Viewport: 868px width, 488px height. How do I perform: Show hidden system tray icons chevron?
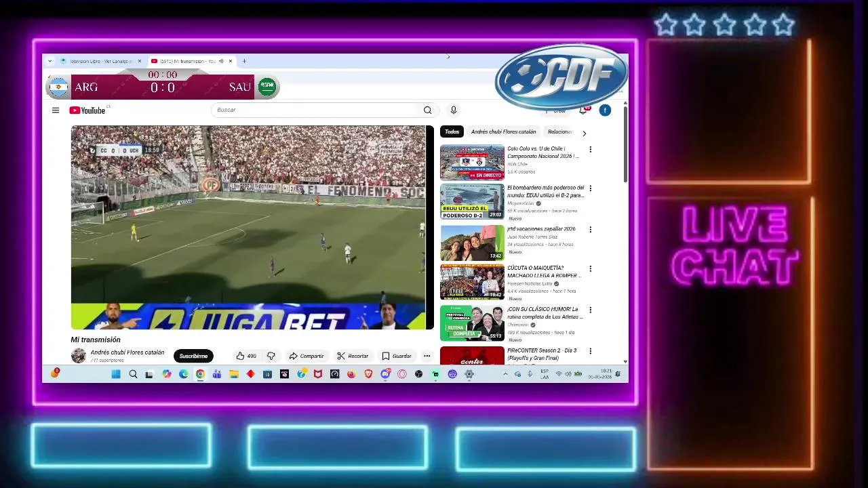[x=505, y=374]
